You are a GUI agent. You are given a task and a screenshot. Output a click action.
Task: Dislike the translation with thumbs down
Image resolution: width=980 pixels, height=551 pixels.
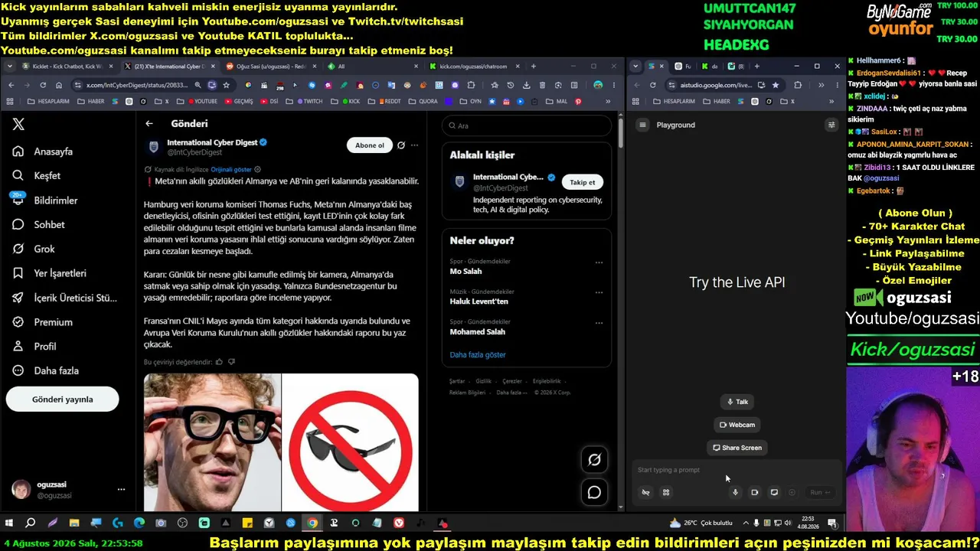coord(231,362)
